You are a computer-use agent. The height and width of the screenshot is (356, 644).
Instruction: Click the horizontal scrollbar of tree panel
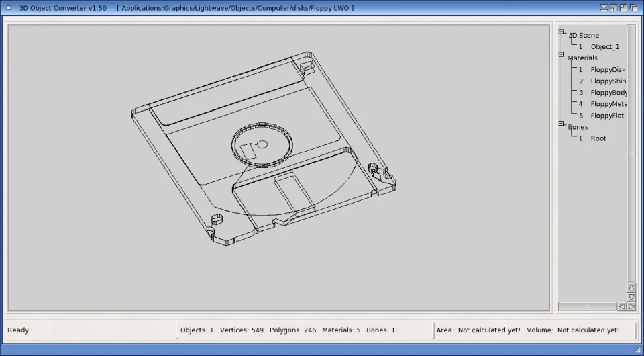click(x=587, y=306)
